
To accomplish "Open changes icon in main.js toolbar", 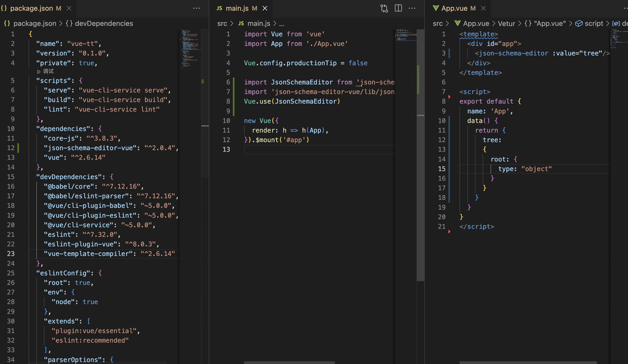I will point(384,8).
